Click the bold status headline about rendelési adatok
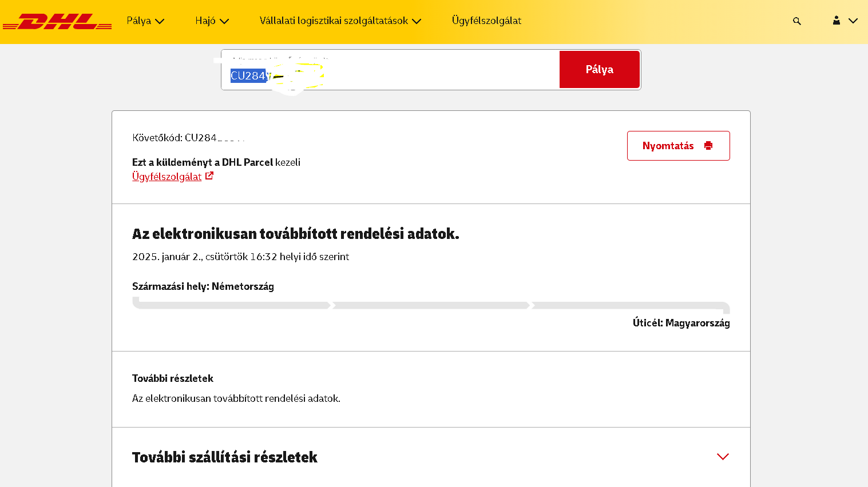The image size is (868, 487). tap(296, 234)
